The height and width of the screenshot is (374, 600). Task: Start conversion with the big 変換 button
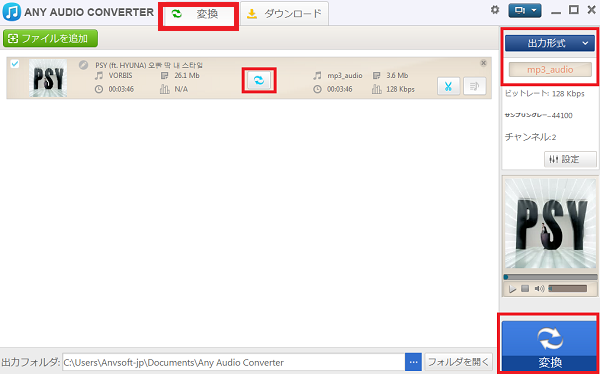[549, 345]
